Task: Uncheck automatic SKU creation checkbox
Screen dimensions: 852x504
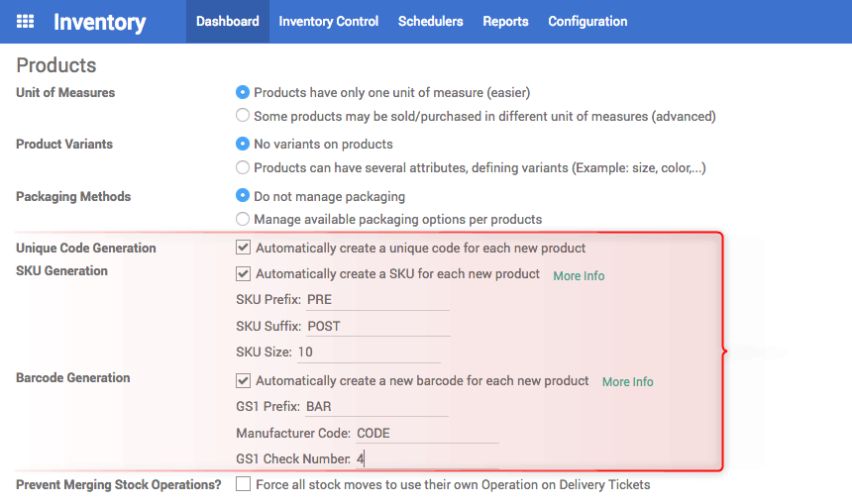Action: click(243, 273)
